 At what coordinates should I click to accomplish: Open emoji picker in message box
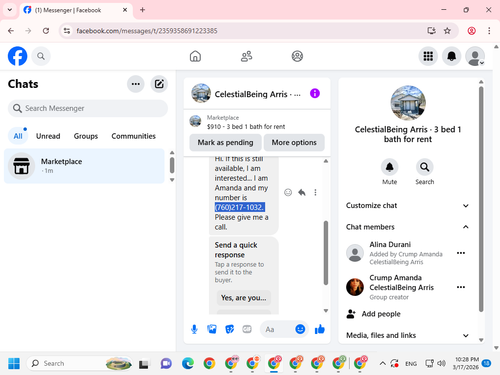(x=300, y=329)
